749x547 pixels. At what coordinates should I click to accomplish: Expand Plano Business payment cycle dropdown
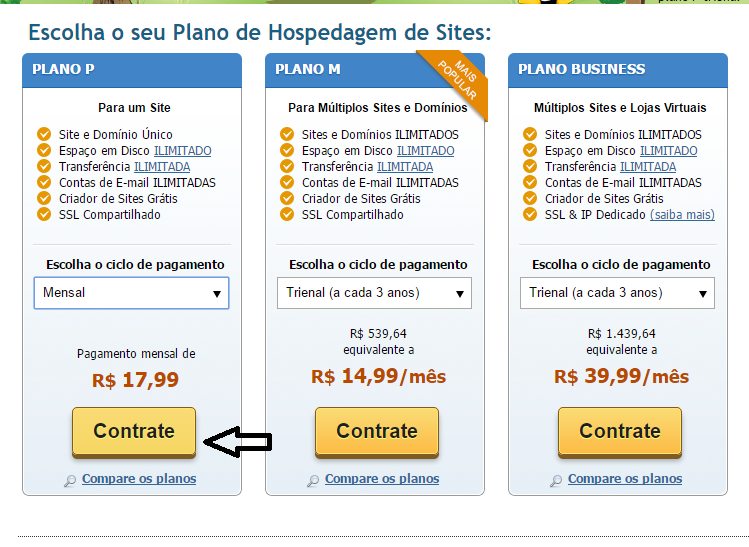617,293
